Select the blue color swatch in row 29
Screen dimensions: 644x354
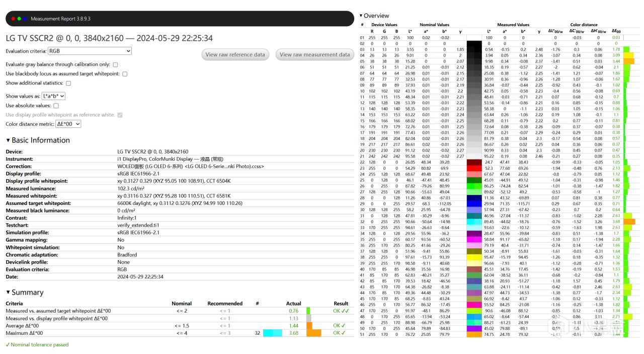click(475, 203)
